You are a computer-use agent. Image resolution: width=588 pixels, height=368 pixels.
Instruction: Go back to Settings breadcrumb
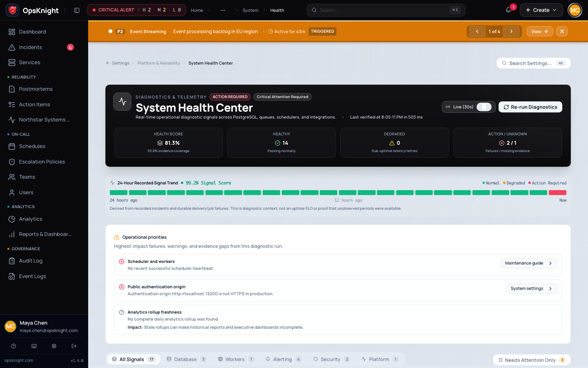coord(118,63)
